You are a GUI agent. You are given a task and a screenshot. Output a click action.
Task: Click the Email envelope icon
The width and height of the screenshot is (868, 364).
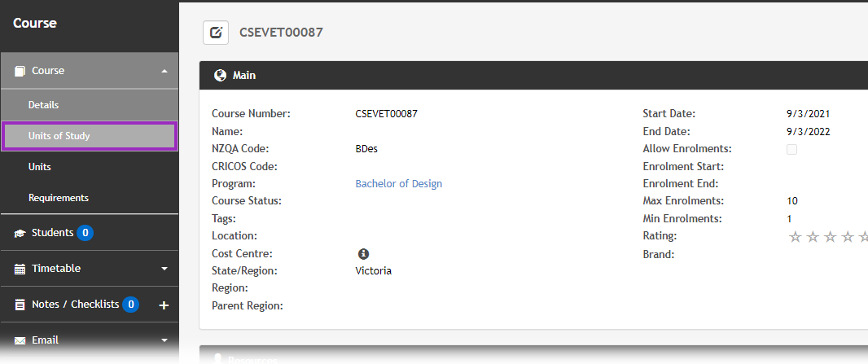[x=20, y=340]
